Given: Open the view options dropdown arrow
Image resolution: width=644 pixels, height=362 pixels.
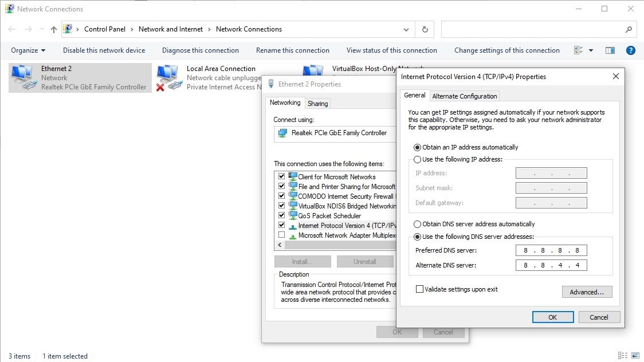Looking at the screenshot, I should pyautogui.click(x=591, y=50).
